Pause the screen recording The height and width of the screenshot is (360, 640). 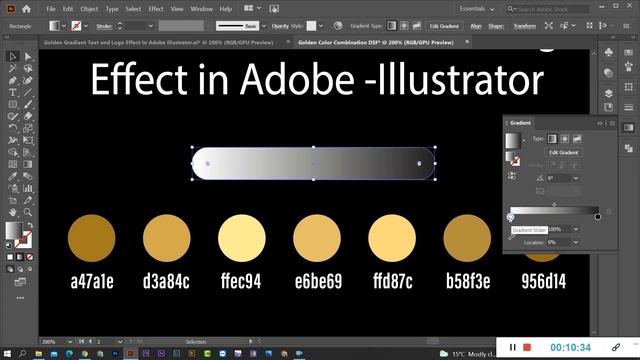pos(513,347)
